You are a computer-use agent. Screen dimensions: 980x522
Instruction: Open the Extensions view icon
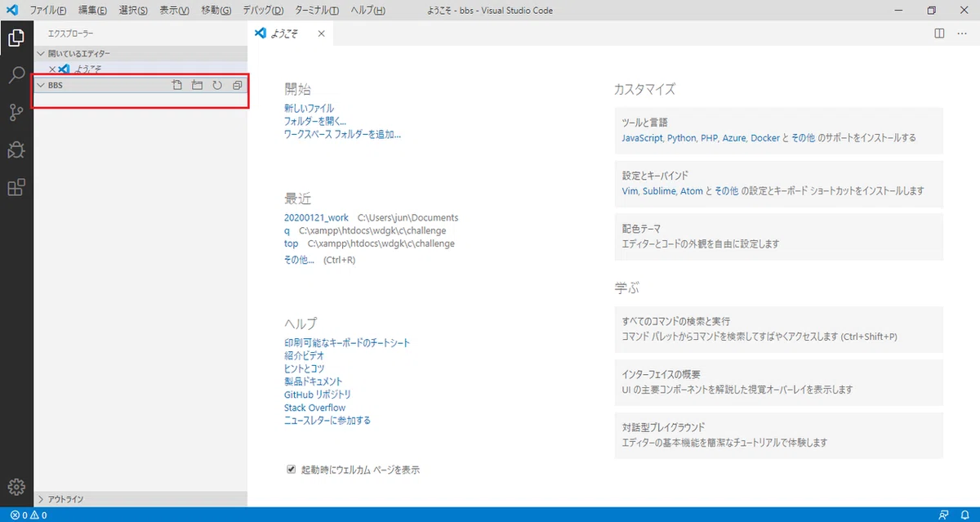tap(16, 188)
